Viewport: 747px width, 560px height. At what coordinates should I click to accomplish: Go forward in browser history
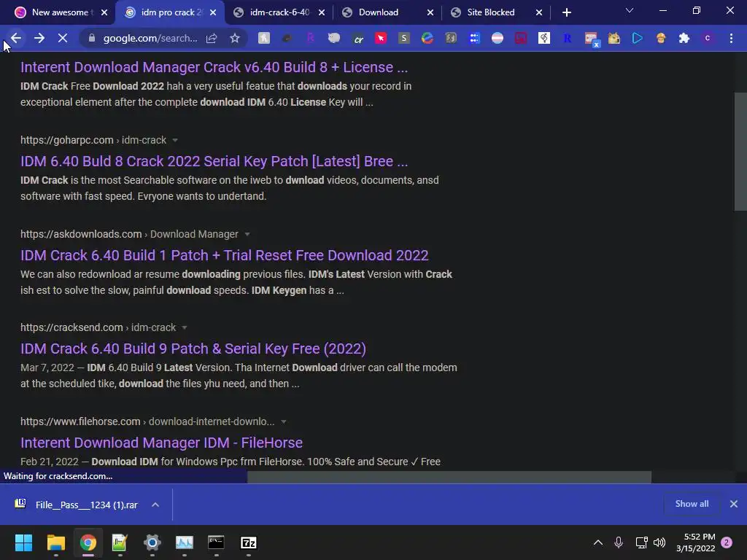[39, 38]
